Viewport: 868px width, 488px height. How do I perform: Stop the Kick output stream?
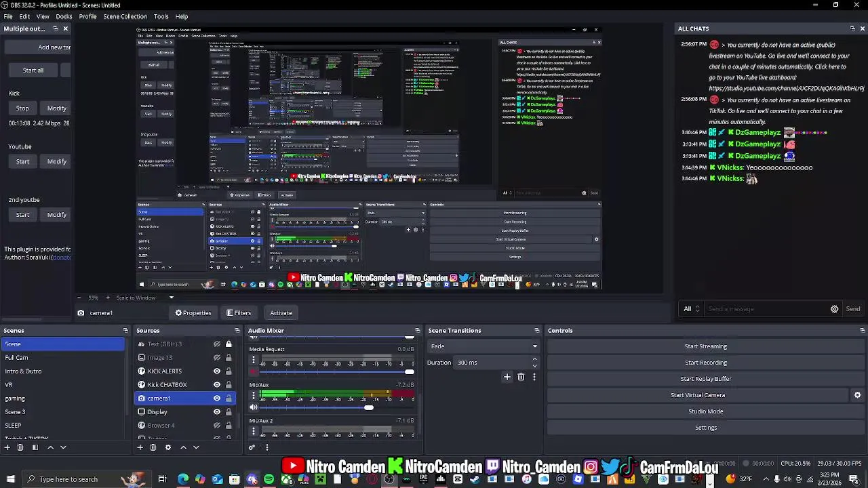(x=22, y=108)
